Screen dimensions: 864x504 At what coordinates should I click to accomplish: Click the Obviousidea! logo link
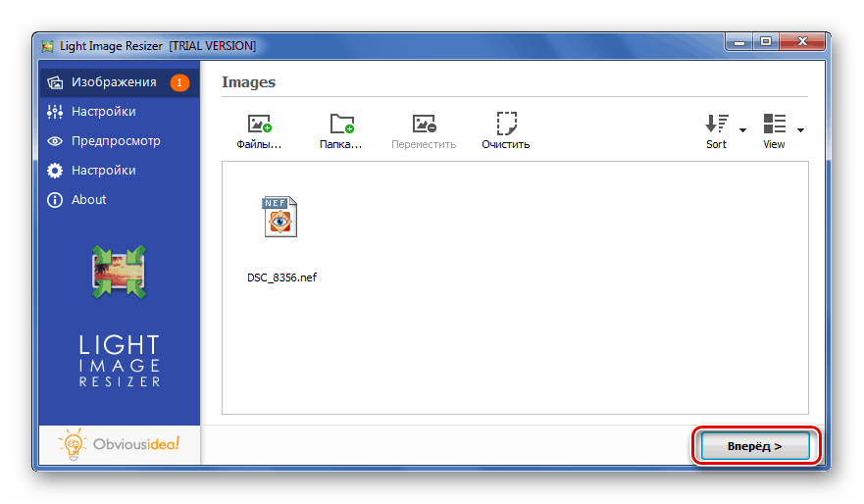[x=119, y=444]
